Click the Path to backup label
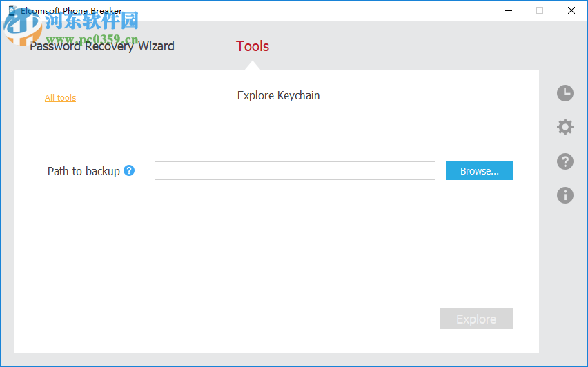Screen dimensions: 588x367 pyautogui.click(x=84, y=171)
